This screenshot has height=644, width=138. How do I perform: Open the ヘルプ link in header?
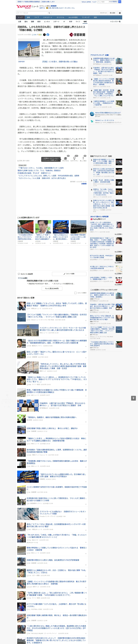pyautogui.click(x=94, y=2)
